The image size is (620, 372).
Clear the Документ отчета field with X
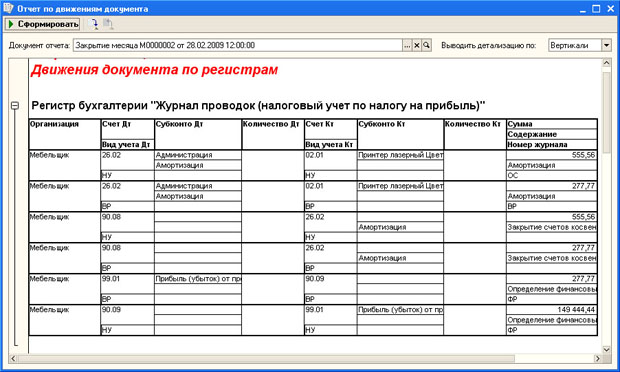point(417,45)
